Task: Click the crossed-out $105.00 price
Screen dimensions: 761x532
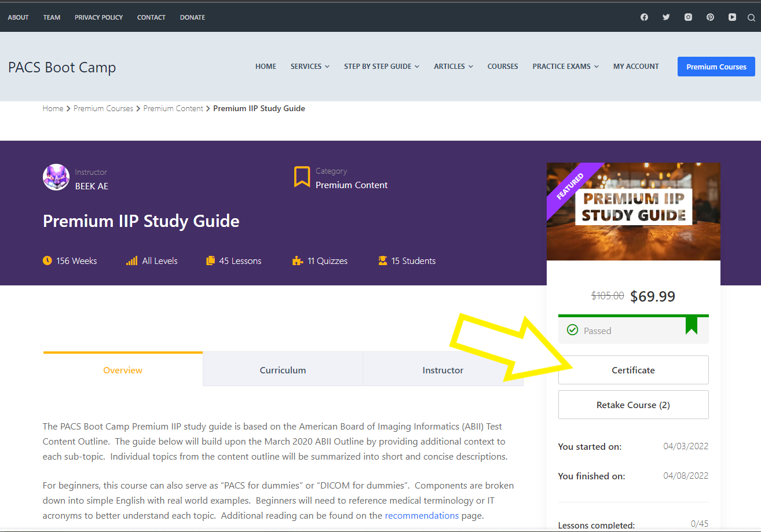Action: (608, 296)
